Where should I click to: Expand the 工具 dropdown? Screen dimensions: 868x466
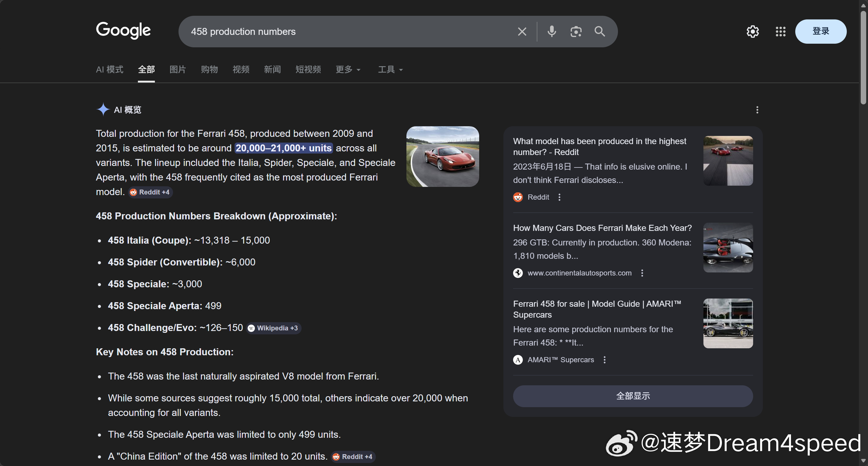coord(390,70)
